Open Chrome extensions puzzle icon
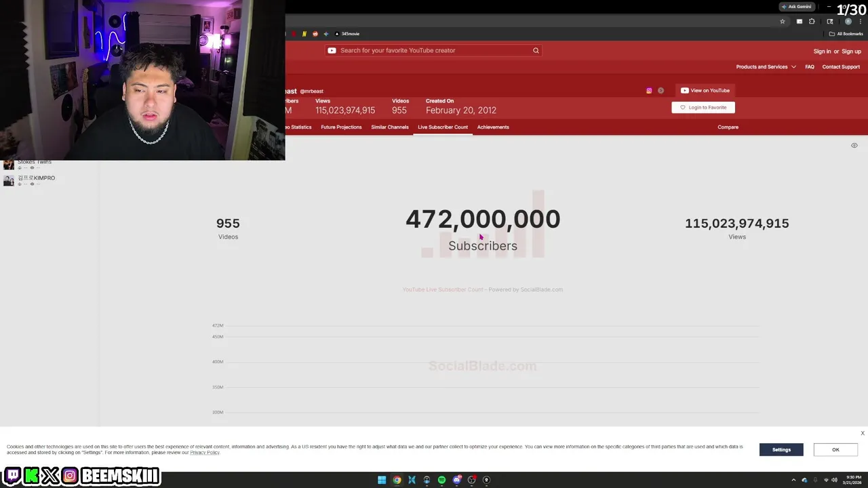The image size is (868, 488). click(x=812, y=22)
